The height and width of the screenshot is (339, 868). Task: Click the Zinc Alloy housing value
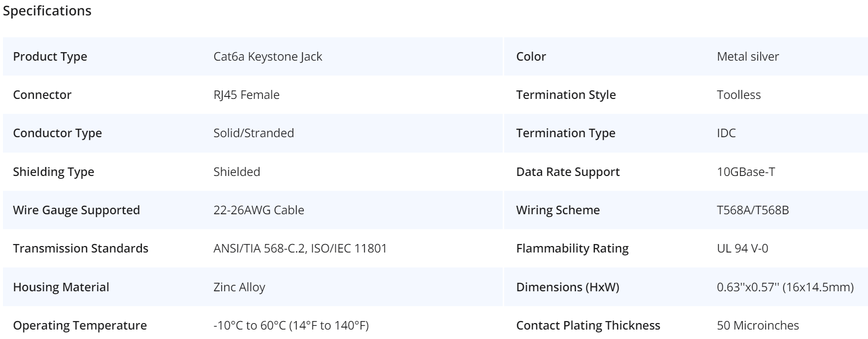pyautogui.click(x=239, y=287)
